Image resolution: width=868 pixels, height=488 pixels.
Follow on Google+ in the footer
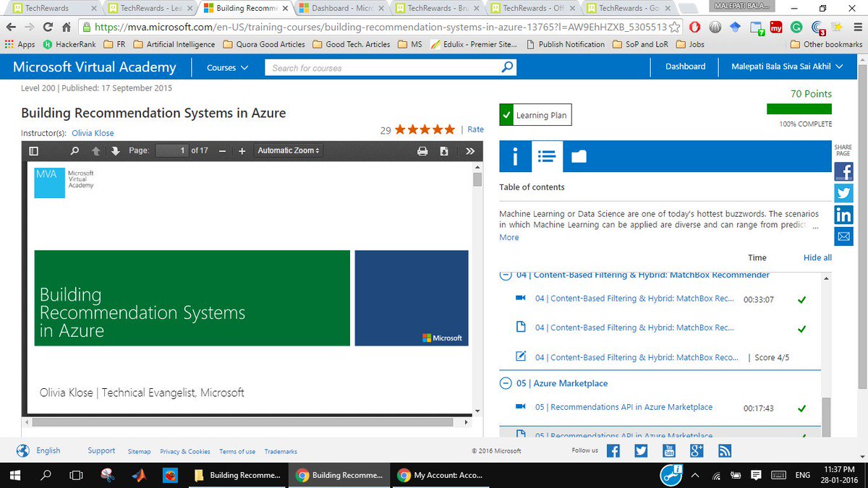tap(697, 451)
